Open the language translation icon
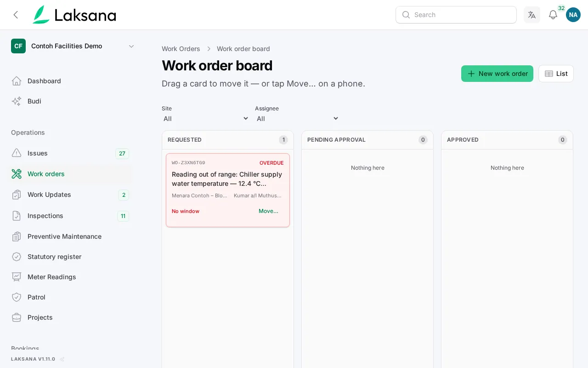This screenshot has height=368, width=588. 532,15
